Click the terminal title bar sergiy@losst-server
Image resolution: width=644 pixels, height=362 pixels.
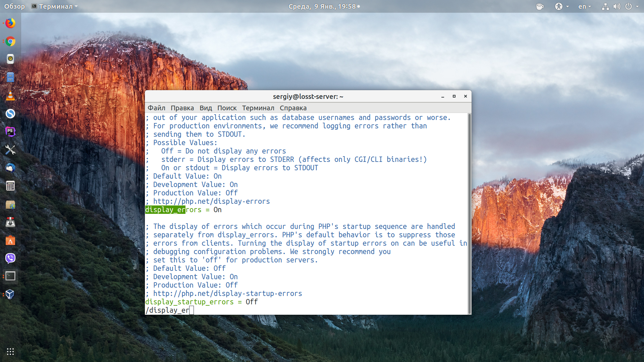(x=308, y=97)
